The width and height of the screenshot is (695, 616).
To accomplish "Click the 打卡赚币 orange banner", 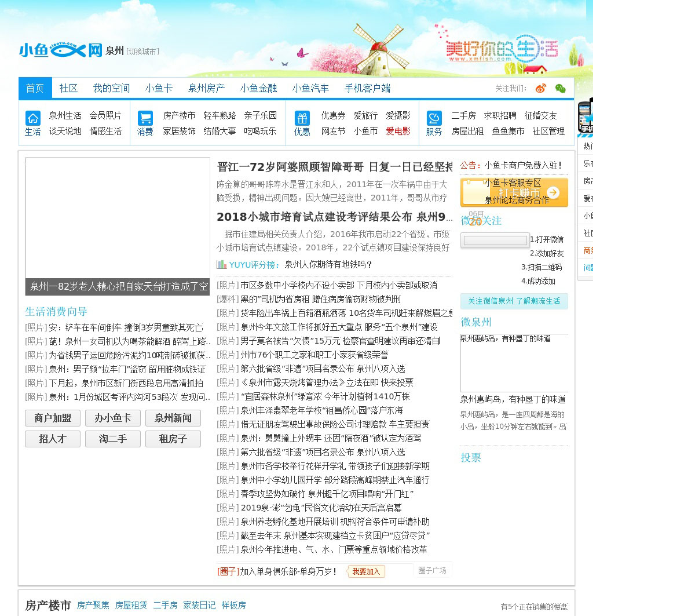I will [514, 192].
